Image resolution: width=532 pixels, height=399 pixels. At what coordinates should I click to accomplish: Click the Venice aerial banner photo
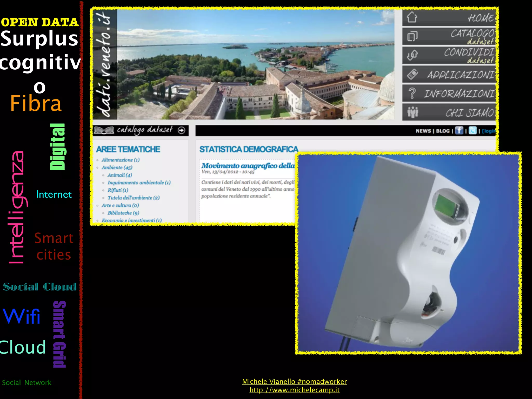256,64
